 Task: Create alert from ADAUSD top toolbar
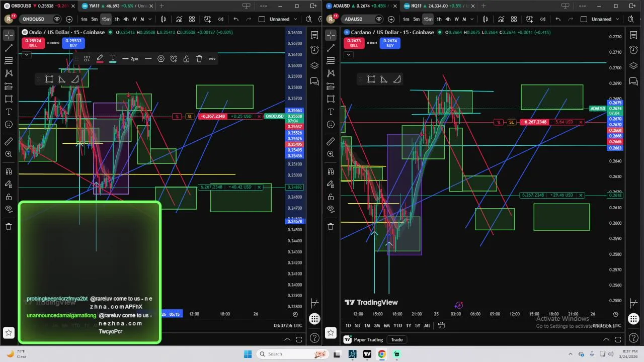click(530, 19)
